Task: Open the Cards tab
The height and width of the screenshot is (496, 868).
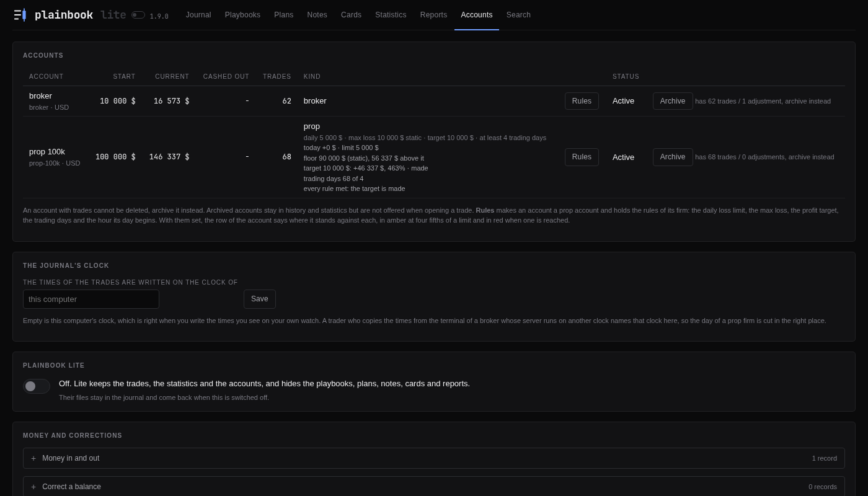Action: [351, 15]
